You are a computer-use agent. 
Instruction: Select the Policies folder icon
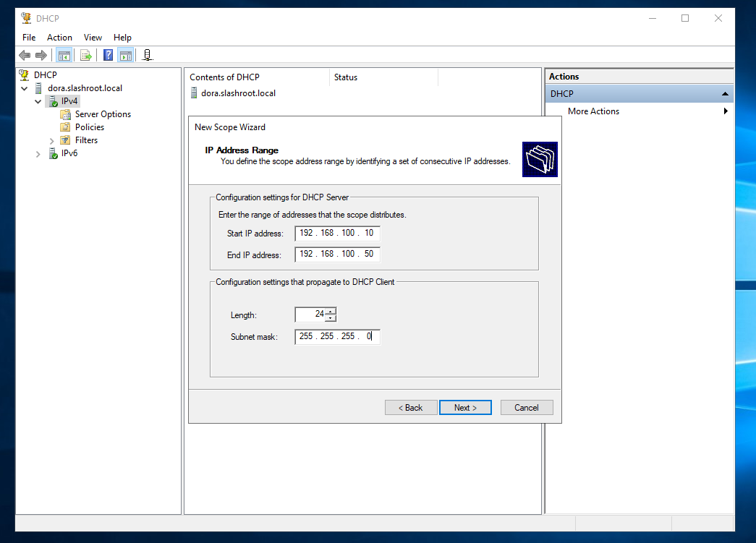tap(66, 127)
